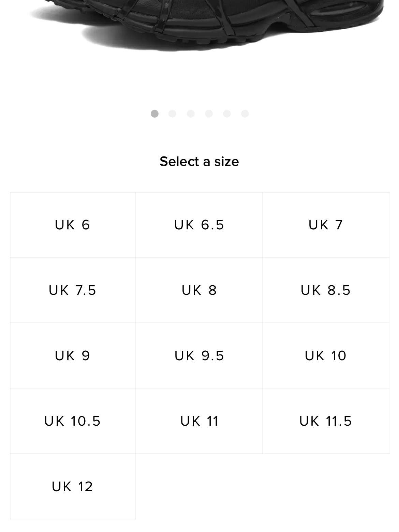Image resolution: width=399 pixels, height=532 pixels.
Task: Go to second product image dot
Action: coord(173,113)
